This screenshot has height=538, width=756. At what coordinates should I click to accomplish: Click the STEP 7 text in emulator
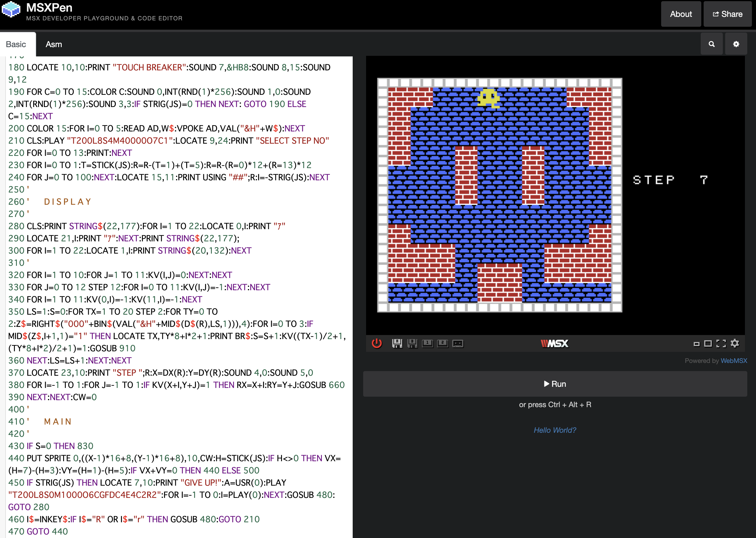point(670,180)
